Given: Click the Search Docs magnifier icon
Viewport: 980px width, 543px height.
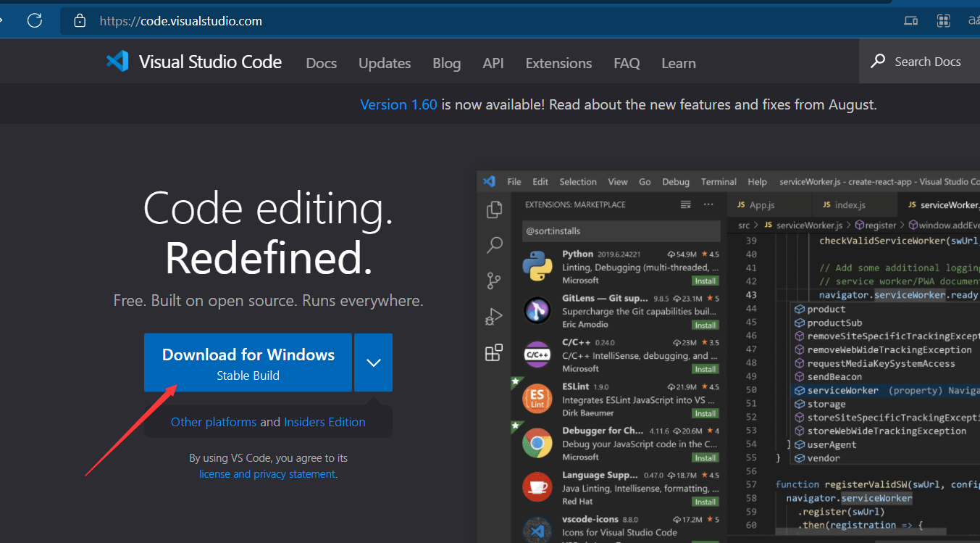Looking at the screenshot, I should point(878,61).
